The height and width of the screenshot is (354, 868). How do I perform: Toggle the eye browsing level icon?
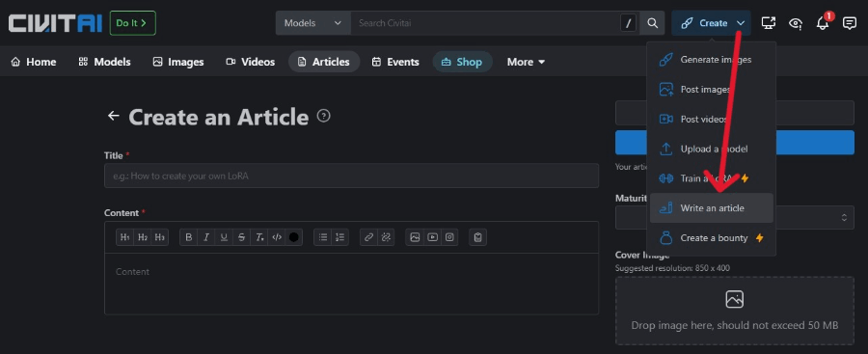point(796,23)
